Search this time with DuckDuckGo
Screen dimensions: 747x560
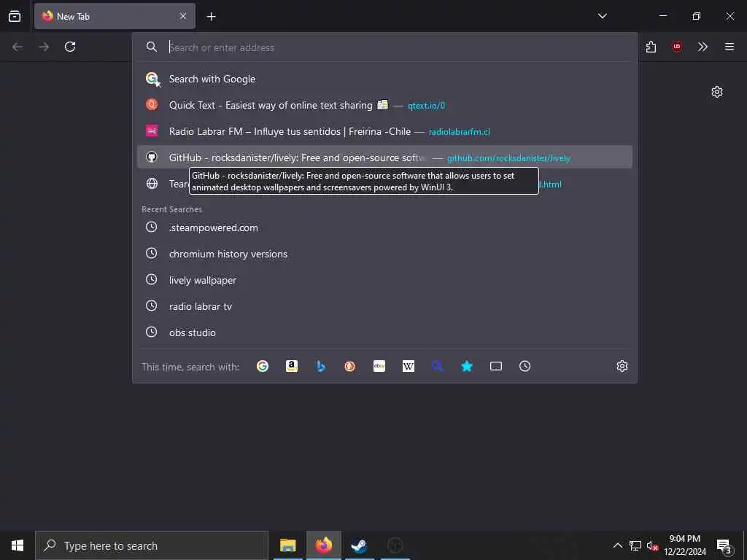[350, 366]
